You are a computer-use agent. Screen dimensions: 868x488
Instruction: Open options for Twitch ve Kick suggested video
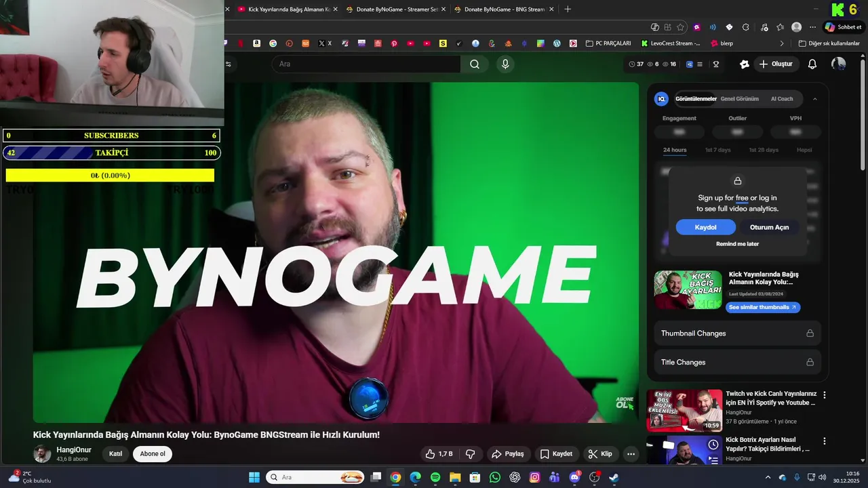click(825, 394)
